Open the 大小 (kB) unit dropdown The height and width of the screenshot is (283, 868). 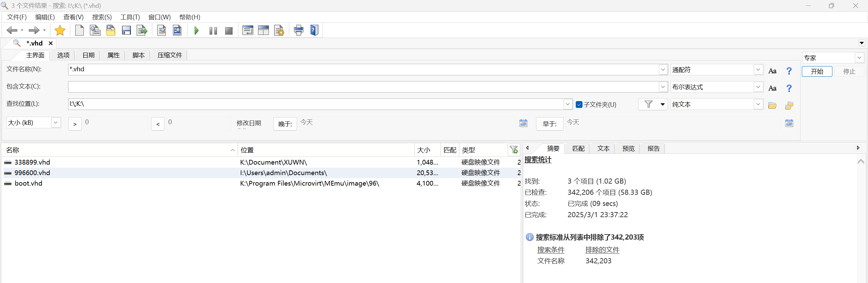pyautogui.click(x=56, y=122)
